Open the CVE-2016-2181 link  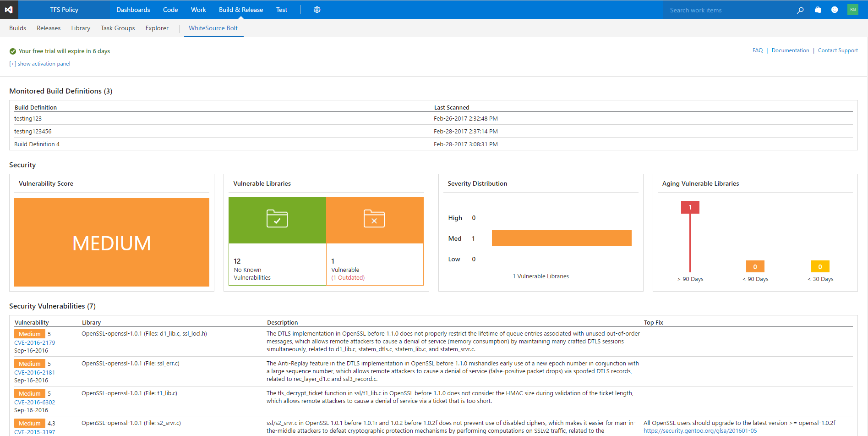34,372
